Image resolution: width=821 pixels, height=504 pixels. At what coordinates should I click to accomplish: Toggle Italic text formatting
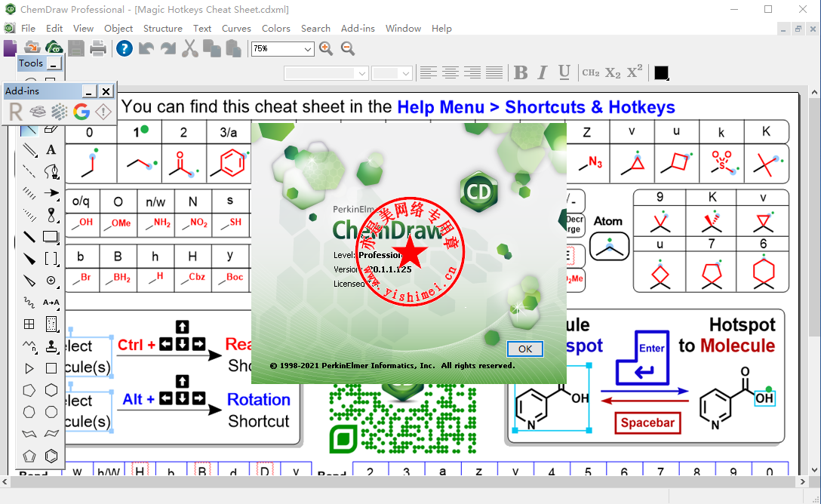(x=543, y=72)
